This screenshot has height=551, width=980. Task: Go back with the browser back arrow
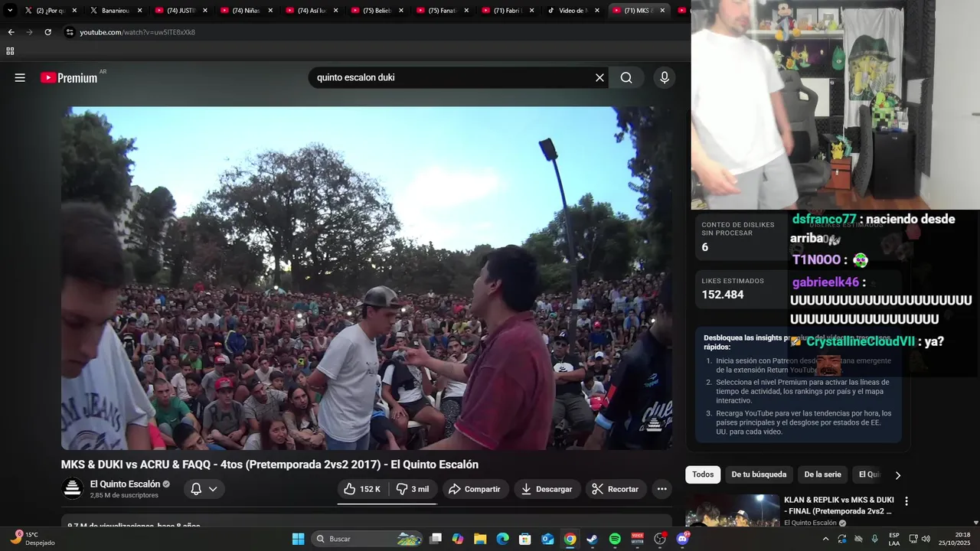11,32
